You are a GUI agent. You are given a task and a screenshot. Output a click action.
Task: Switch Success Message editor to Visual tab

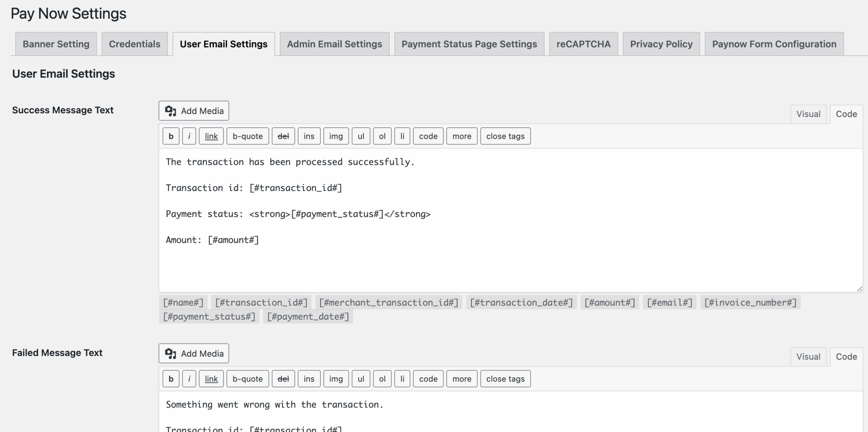[x=808, y=114]
